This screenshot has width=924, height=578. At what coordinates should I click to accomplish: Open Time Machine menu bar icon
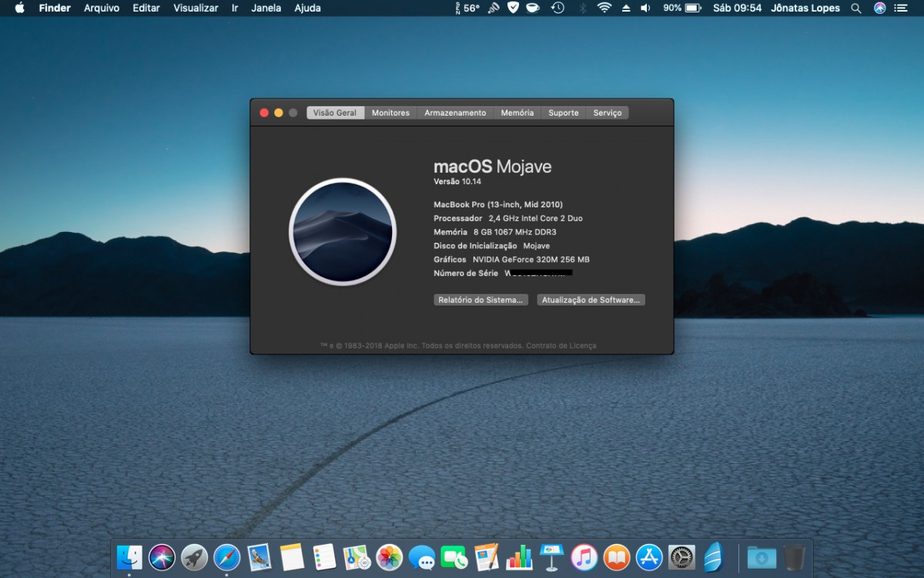[x=557, y=8]
